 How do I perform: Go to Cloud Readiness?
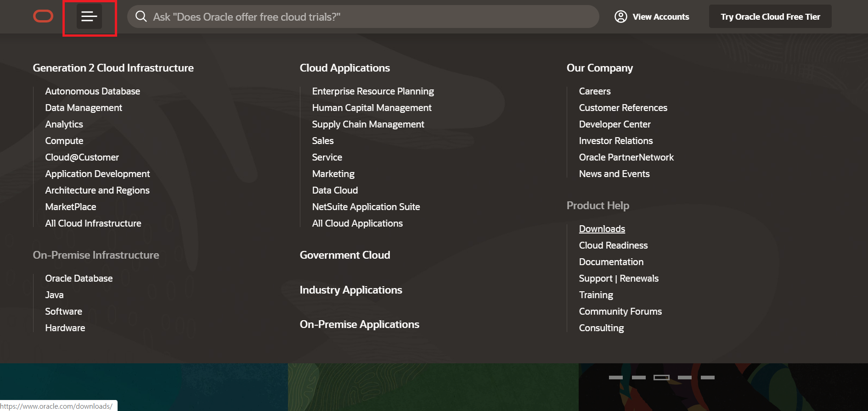tap(613, 245)
